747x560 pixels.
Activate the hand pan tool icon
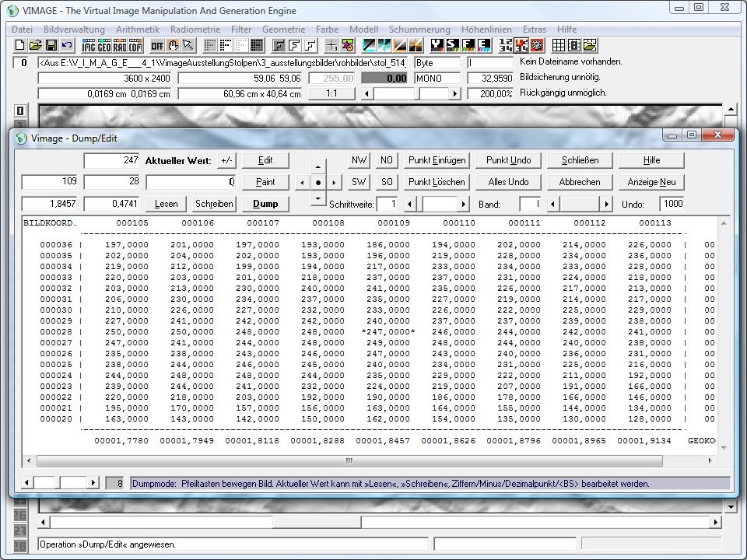[173, 45]
